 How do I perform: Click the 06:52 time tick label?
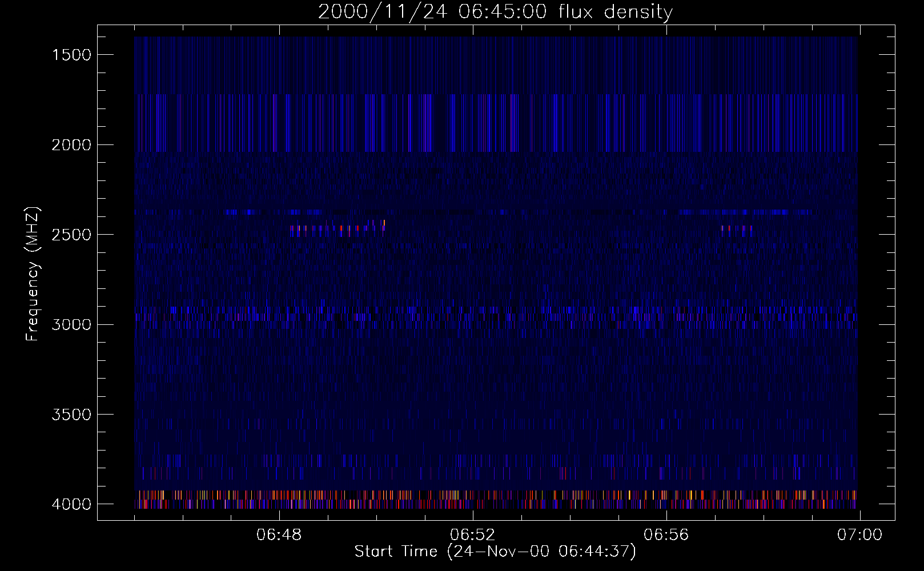(x=473, y=535)
